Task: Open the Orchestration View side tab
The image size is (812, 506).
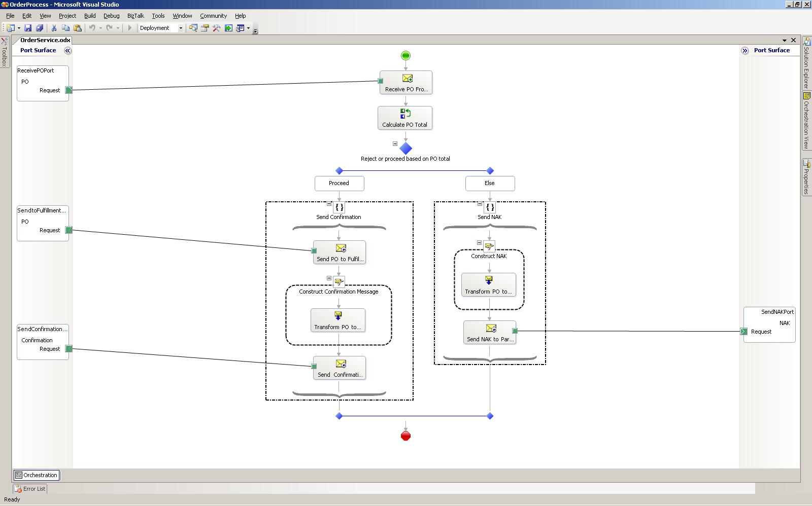Action: click(806, 121)
